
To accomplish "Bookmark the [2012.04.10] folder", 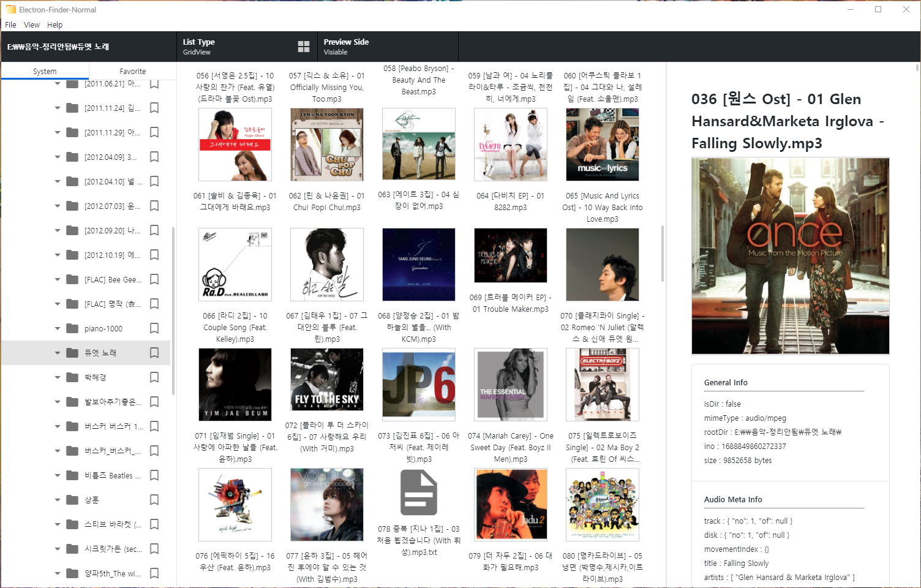I will tap(154, 181).
